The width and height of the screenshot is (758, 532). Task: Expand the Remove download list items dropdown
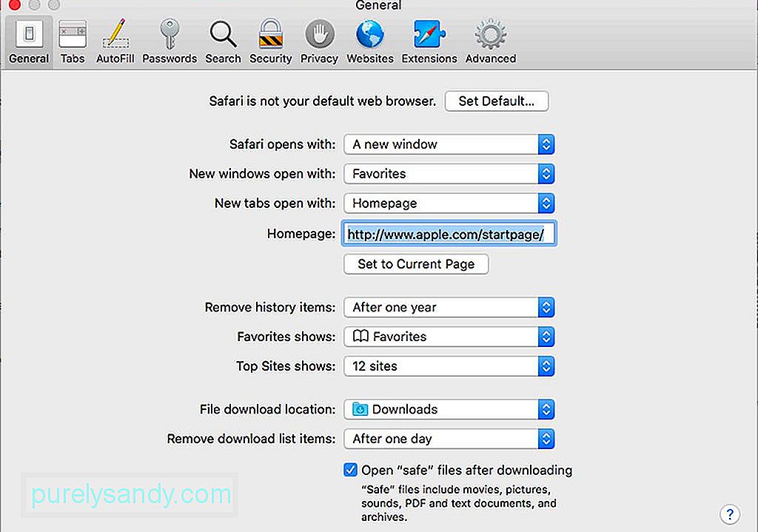pos(449,439)
